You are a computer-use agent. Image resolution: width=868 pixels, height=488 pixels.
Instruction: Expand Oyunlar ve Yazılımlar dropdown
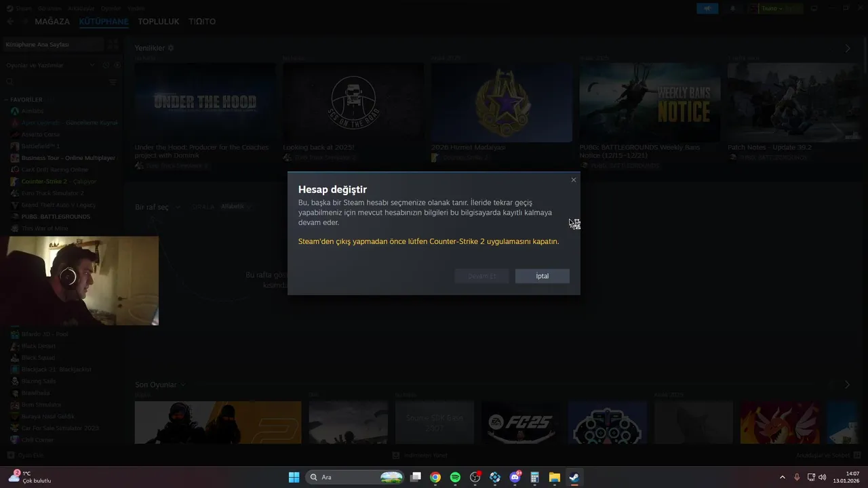[x=51, y=65]
